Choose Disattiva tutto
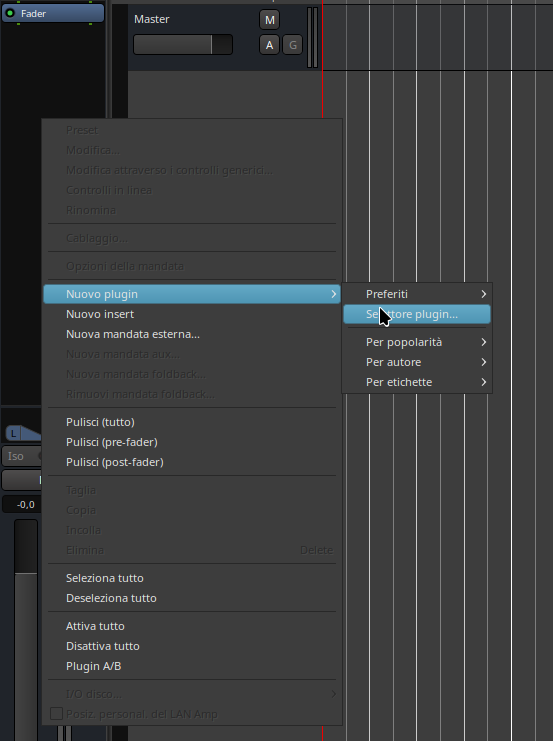 pos(192,646)
